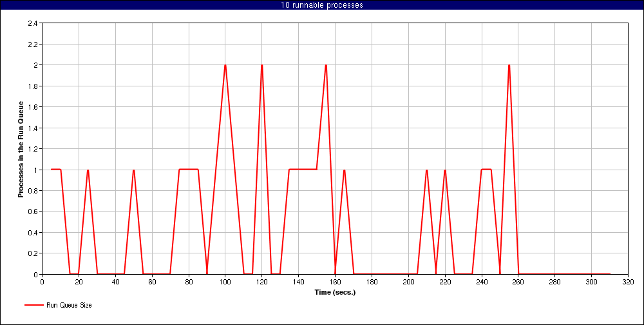Click the y-axis tick value 1.6
This screenshot has height=325, width=644.
click(x=33, y=107)
